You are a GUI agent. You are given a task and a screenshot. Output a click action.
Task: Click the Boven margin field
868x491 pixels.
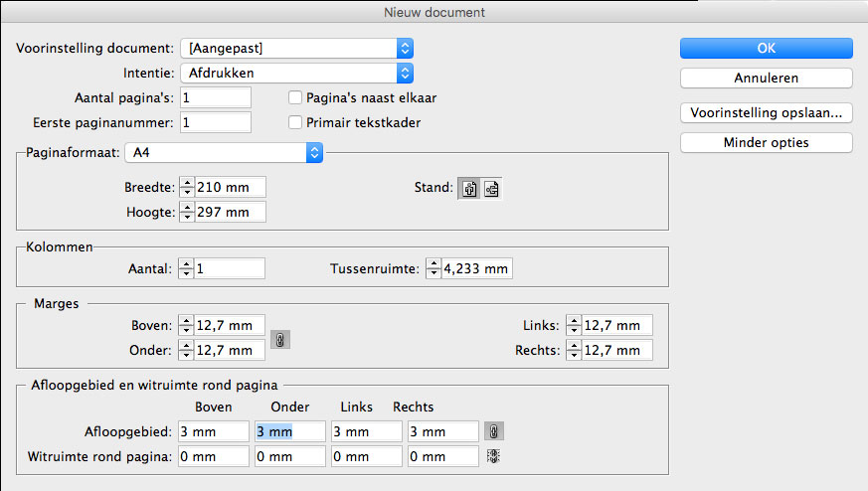tap(229, 325)
